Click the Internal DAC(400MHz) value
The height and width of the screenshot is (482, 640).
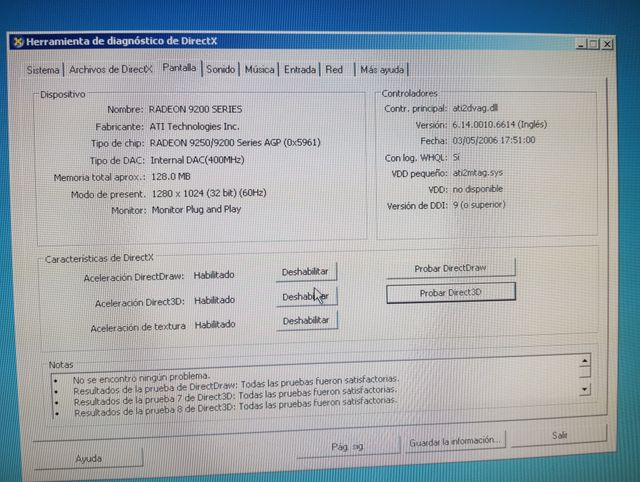[198, 160]
